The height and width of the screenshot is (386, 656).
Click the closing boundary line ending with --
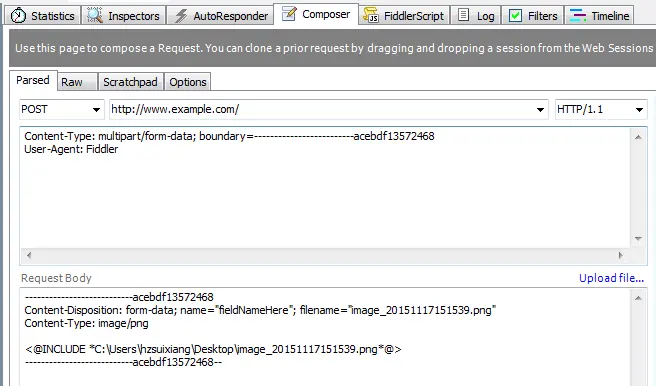(123, 362)
